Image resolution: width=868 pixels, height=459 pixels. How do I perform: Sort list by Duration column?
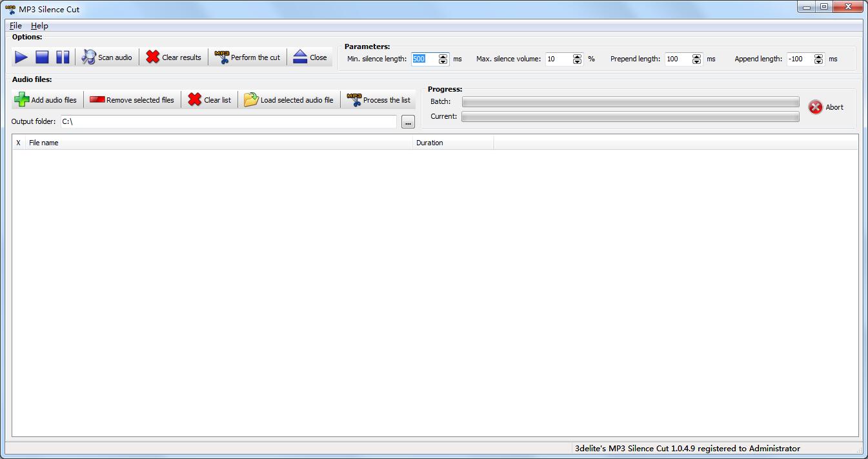tap(453, 143)
